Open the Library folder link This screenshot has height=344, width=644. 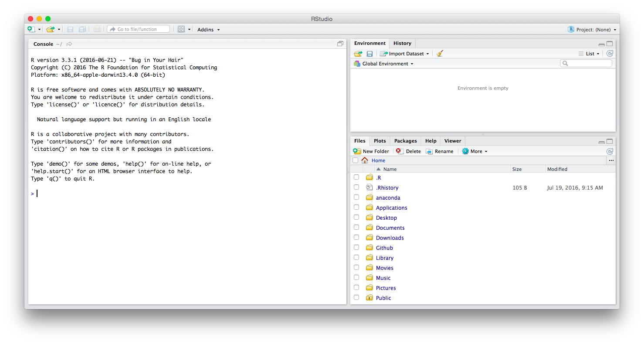(x=385, y=258)
